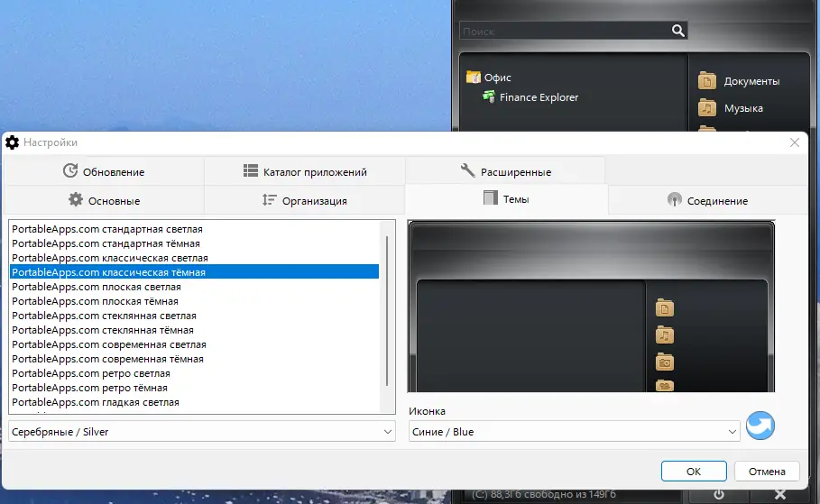
Task: Open the Музыка folder icon
Action: [x=707, y=108]
